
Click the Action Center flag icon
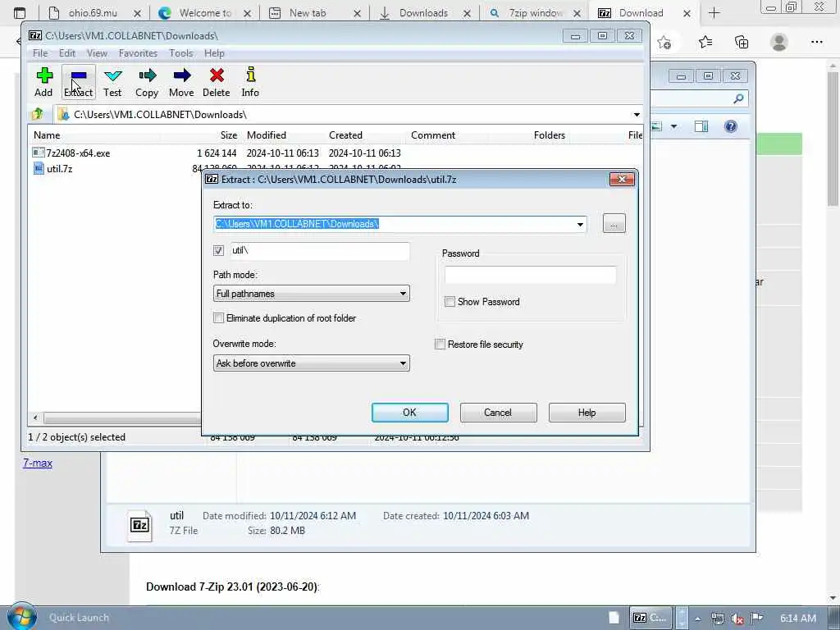tap(757, 619)
